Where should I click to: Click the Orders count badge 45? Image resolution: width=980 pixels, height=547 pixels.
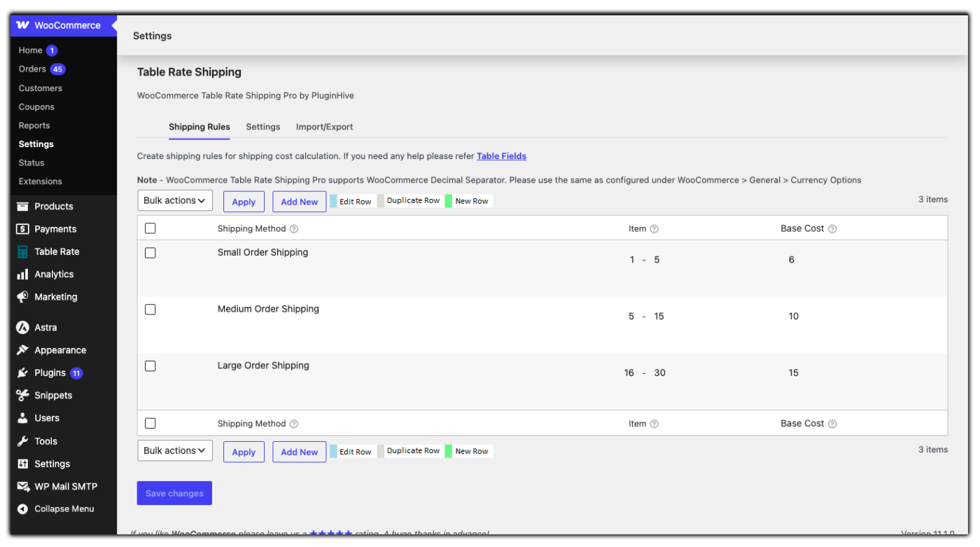(x=57, y=69)
